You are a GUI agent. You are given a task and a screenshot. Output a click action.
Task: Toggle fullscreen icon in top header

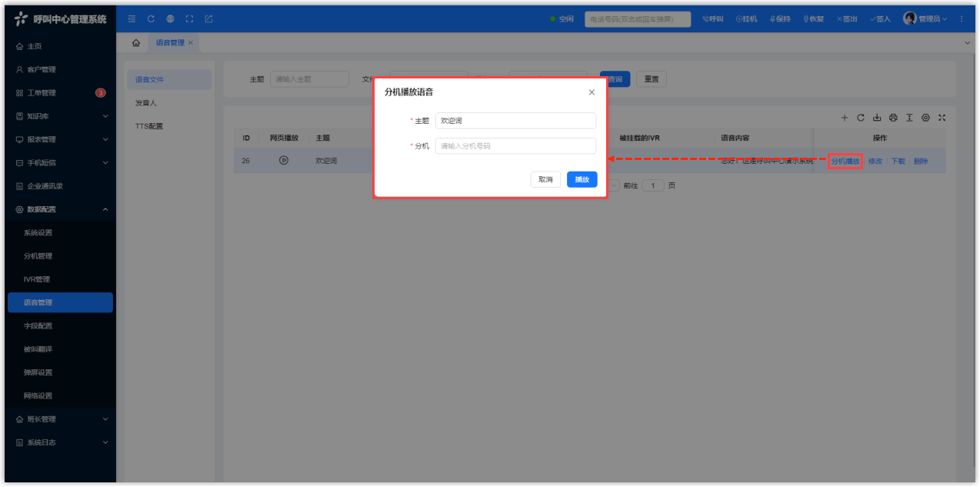[x=189, y=18]
